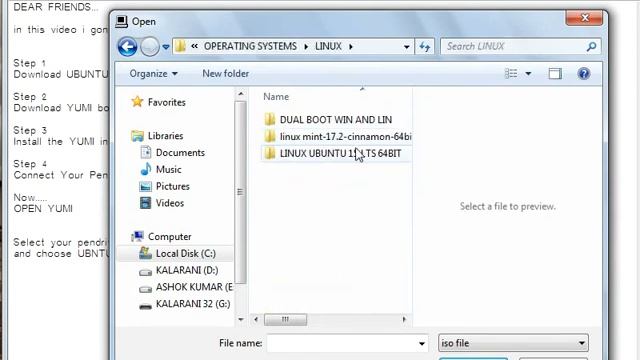Click the DUAL BOOT WIN AND LIN folder icon
640x360 pixels.
pyautogui.click(x=269, y=119)
